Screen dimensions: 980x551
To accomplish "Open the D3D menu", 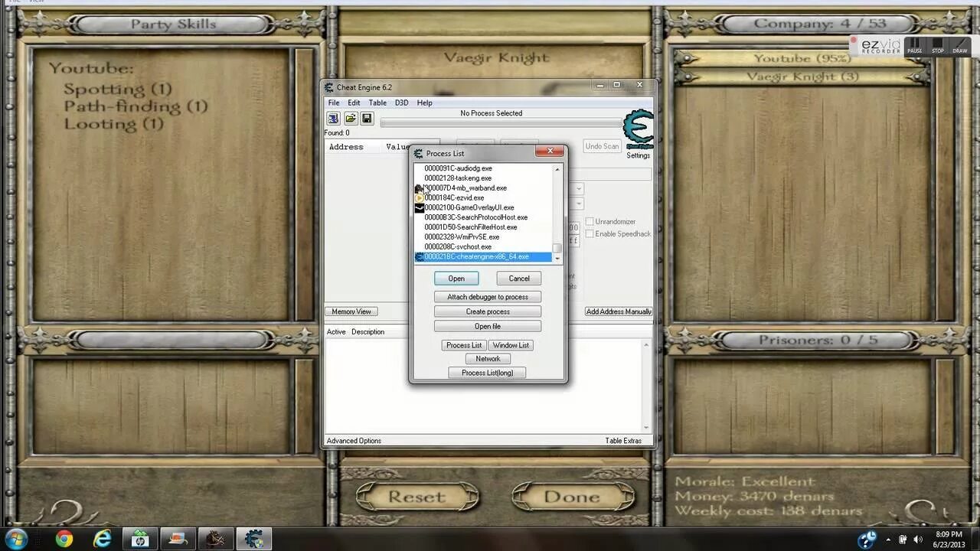I will pos(401,103).
